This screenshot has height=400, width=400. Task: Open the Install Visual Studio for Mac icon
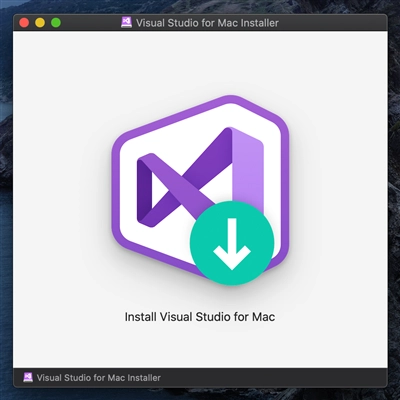pyautogui.click(x=200, y=190)
